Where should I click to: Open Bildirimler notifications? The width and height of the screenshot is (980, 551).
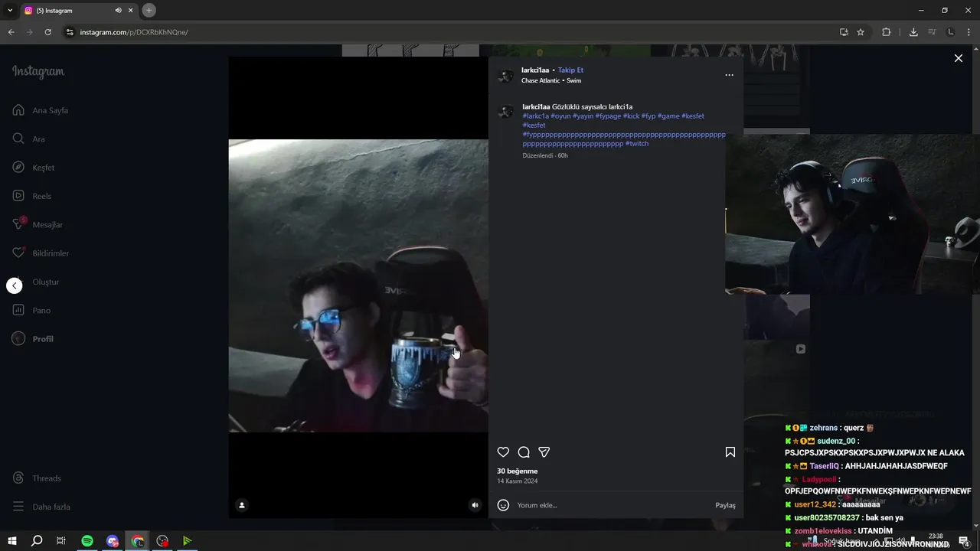[41, 253]
